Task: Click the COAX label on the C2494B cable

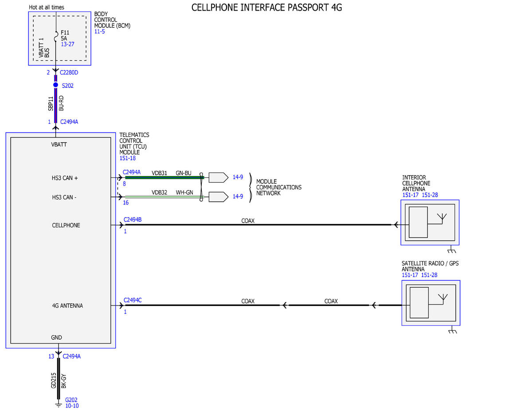Action: 248,220
